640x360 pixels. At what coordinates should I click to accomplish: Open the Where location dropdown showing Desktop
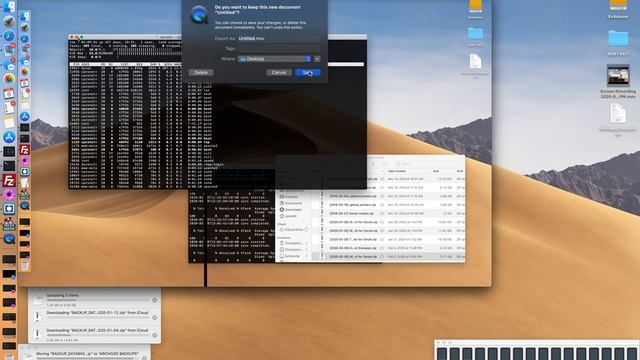(275, 59)
